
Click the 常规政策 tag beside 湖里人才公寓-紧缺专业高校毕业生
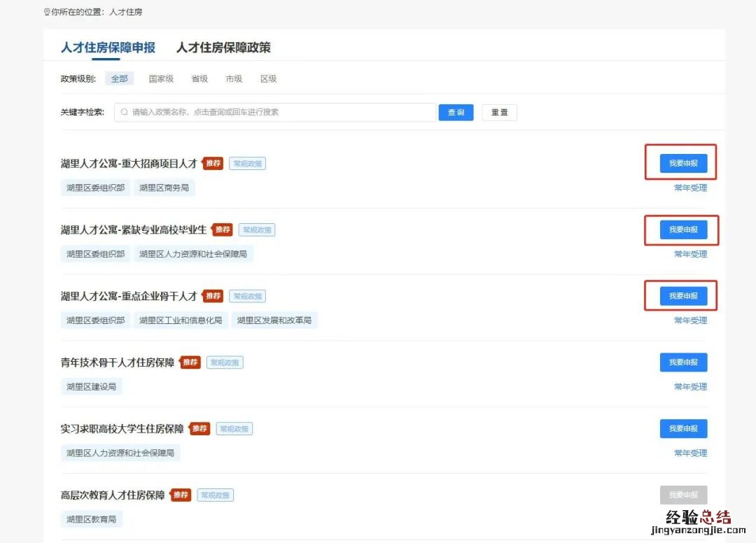point(256,230)
